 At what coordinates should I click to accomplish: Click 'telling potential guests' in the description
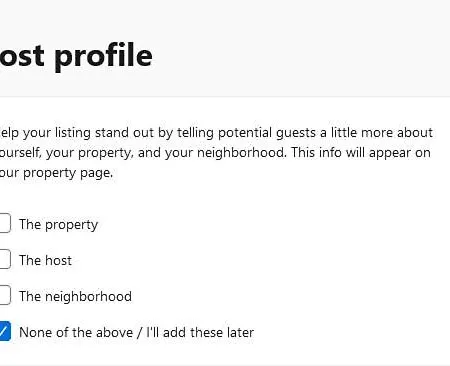246,133
